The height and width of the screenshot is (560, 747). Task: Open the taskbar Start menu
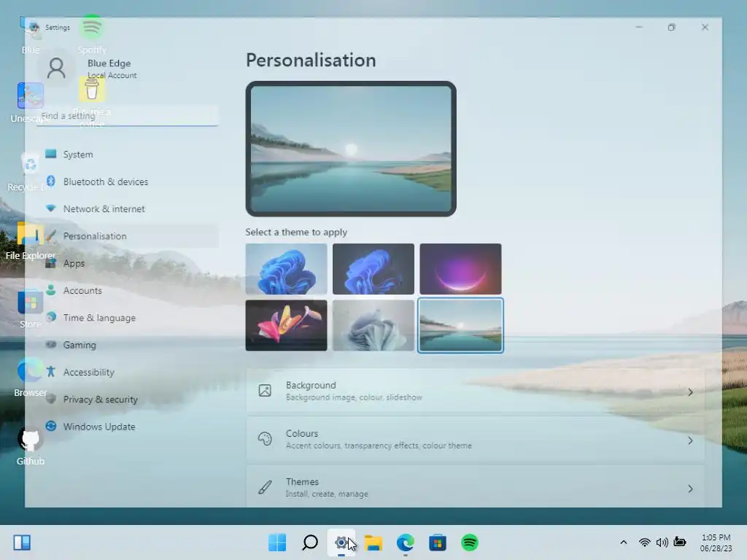[x=277, y=542]
